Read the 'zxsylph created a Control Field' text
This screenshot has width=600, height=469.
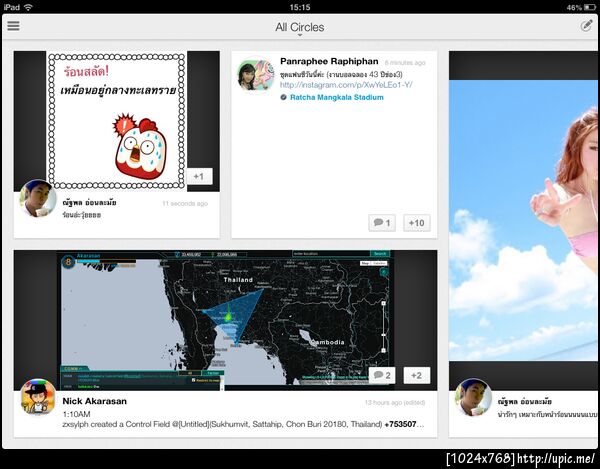click(243, 424)
